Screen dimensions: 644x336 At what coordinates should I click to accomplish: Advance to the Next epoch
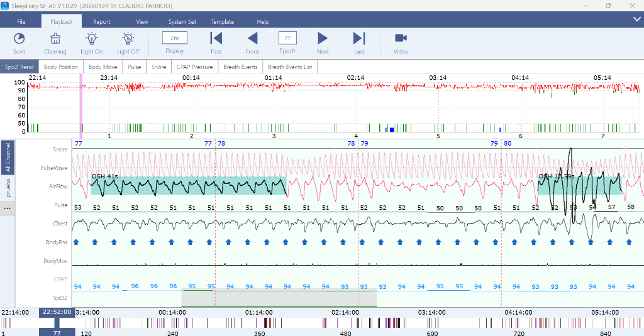tap(323, 39)
